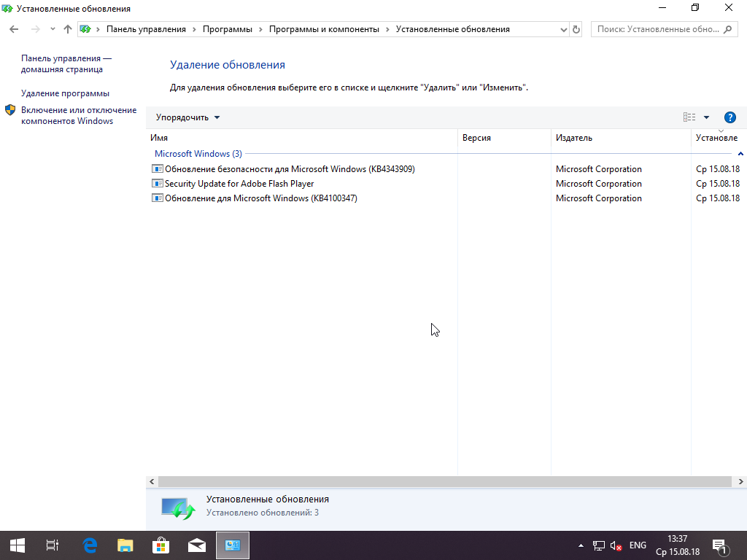This screenshot has width=747, height=560.
Task: Open Windows features on/off link
Action: [x=79, y=116]
